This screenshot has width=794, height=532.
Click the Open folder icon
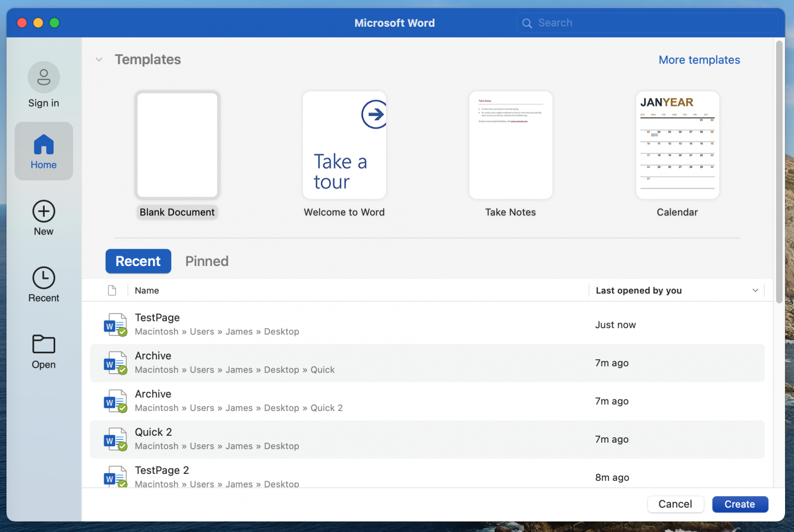point(44,344)
